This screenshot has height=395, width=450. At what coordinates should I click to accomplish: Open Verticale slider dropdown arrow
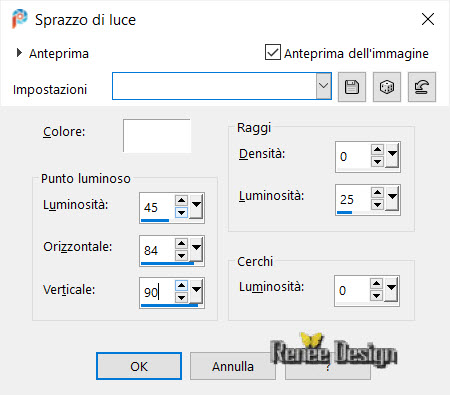click(x=196, y=291)
